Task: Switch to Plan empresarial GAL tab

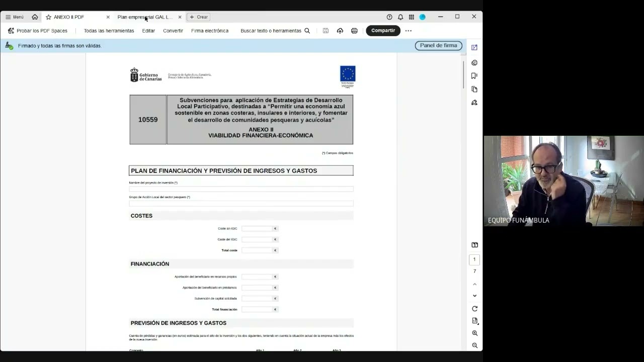Action: pos(145,17)
